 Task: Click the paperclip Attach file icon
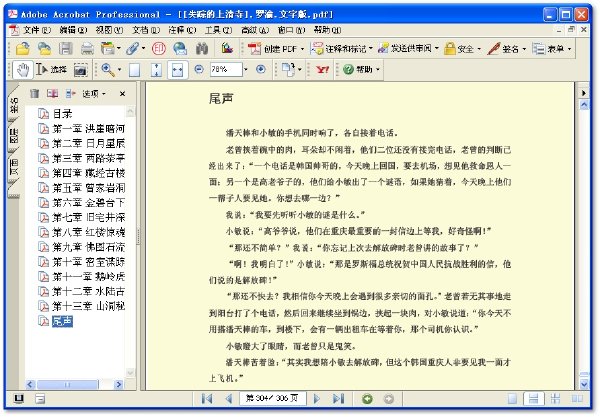pos(133,49)
